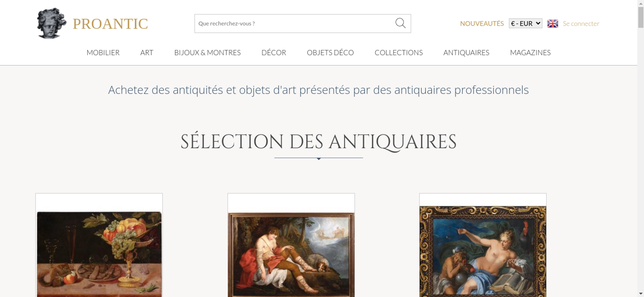
Task: Click the NOUVEAUTÉS link
Action: click(482, 23)
